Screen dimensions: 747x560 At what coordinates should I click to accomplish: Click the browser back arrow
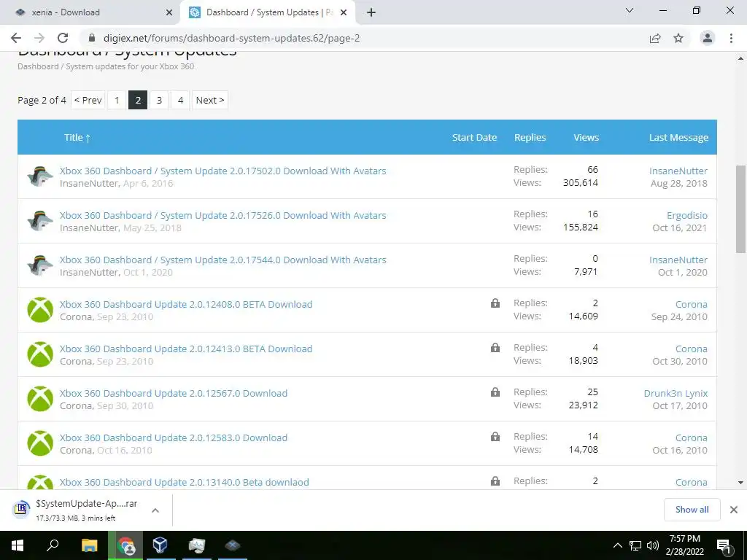16,38
